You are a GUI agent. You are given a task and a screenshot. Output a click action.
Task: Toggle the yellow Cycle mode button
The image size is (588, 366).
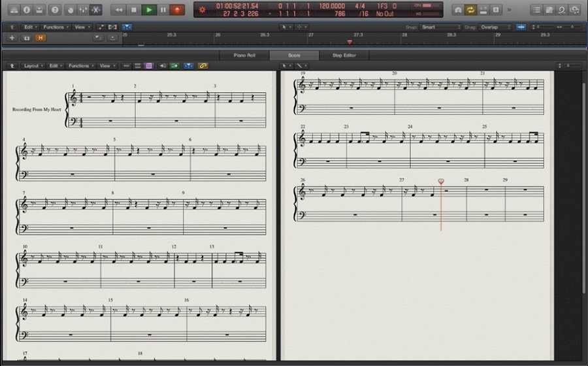click(x=470, y=10)
